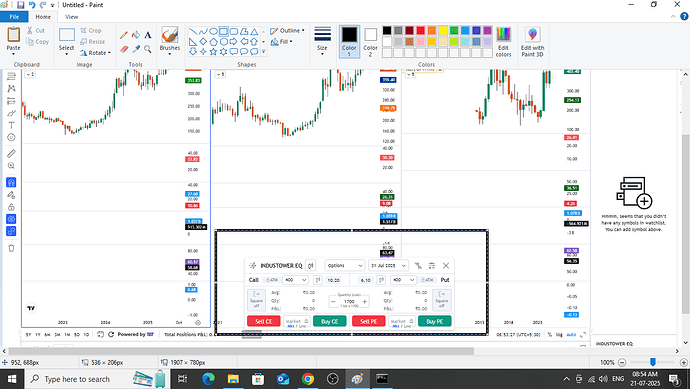This screenshot has width=690, height=389.
Task: Click the Resize button
Action: pos(93,42)
